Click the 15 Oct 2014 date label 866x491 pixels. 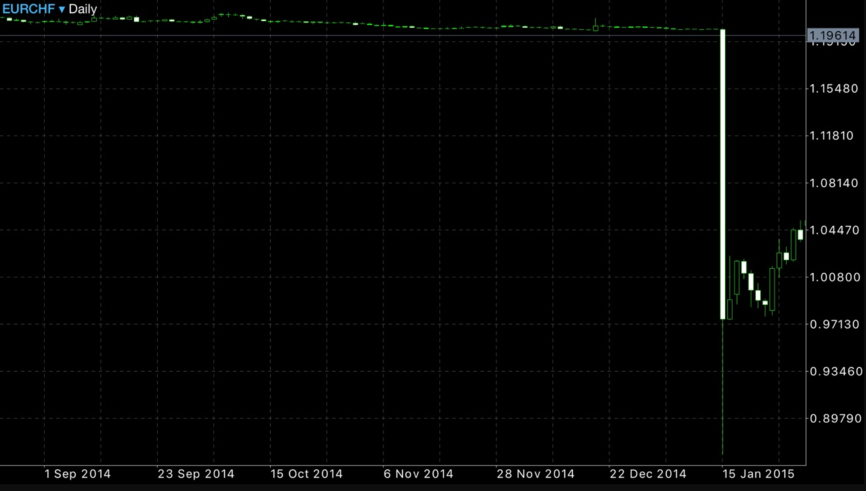click(x=306, y=474)
